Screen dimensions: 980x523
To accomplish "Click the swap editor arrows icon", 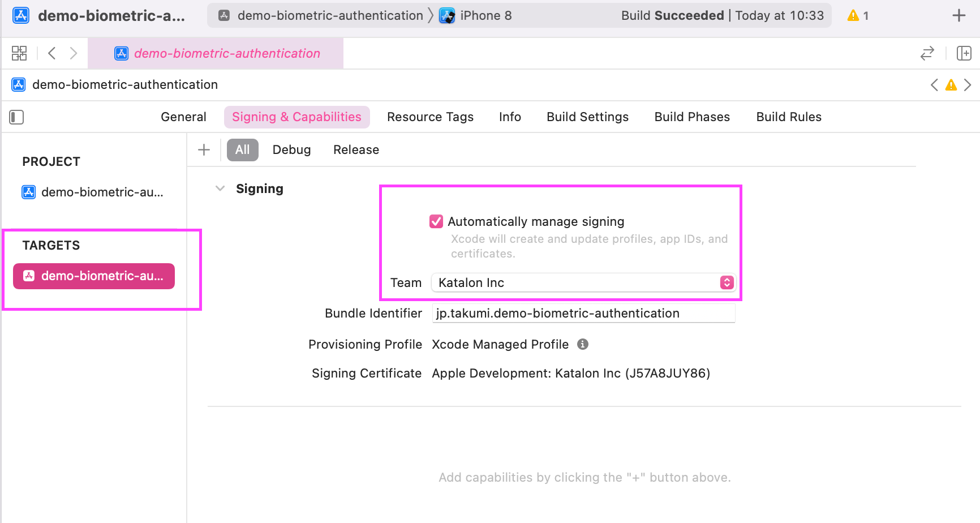I will tap(927, 53).
